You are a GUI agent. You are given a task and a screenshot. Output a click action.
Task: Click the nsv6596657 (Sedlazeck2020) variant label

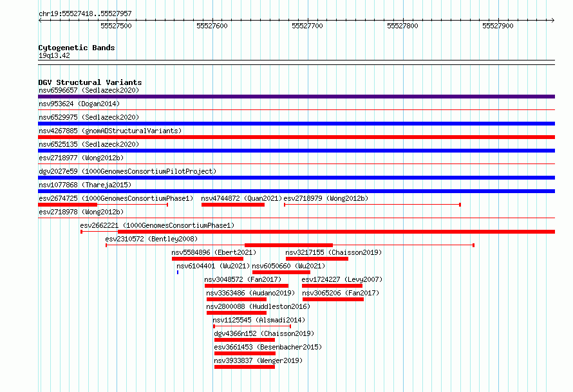[89, 90]
